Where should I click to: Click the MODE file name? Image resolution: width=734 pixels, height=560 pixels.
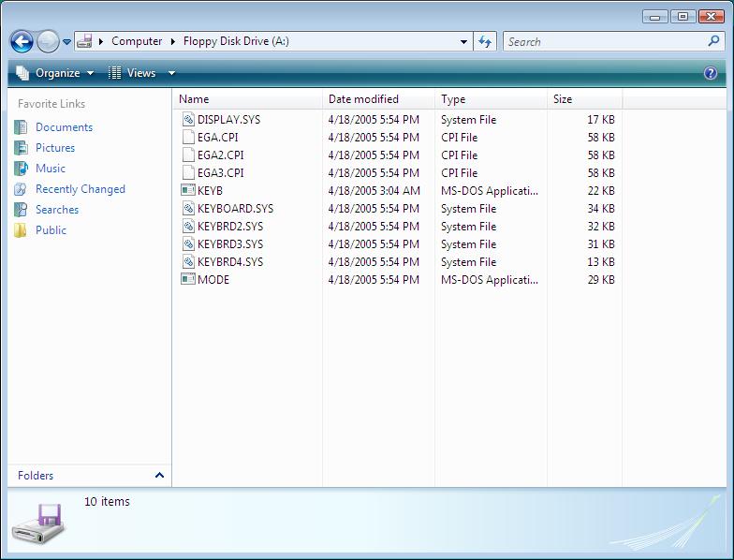[213, 280]
